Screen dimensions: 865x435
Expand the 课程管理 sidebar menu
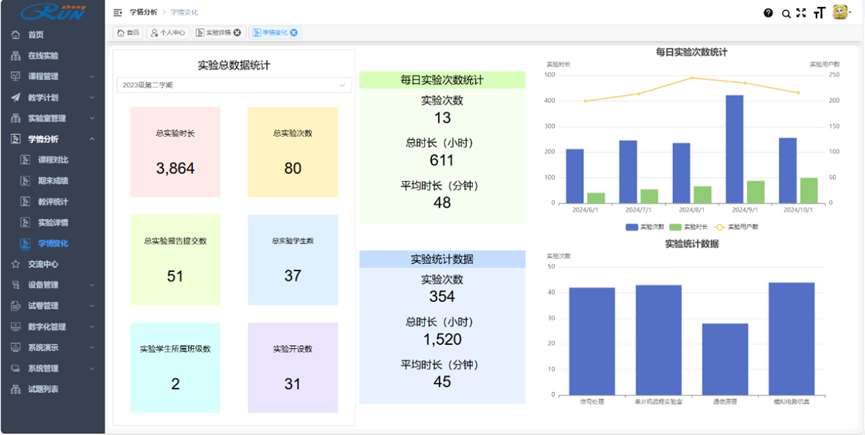click(x=50, y=76)
